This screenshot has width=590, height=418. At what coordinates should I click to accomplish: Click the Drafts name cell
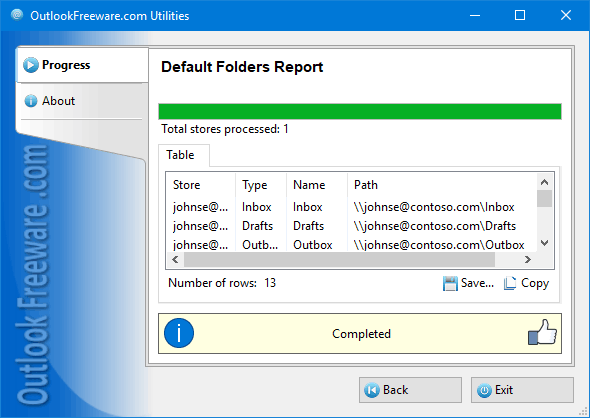coord(309,226)
